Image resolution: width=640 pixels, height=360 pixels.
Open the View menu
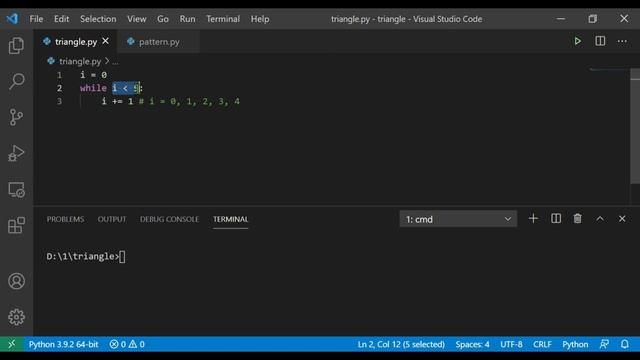pyautogui.click(x=136, y=19)
